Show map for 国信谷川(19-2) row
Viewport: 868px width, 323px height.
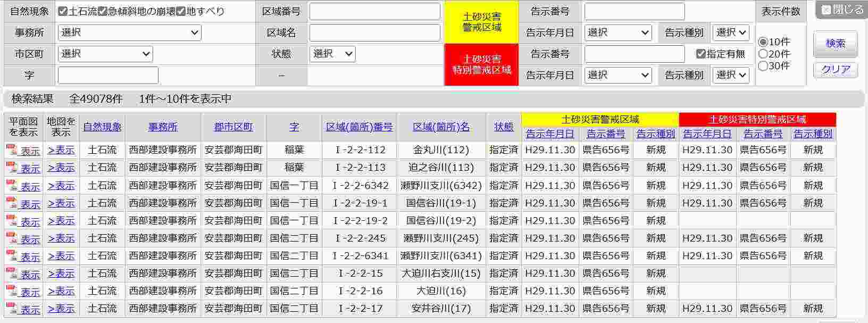pyautogui.click(x=61, y=221)
